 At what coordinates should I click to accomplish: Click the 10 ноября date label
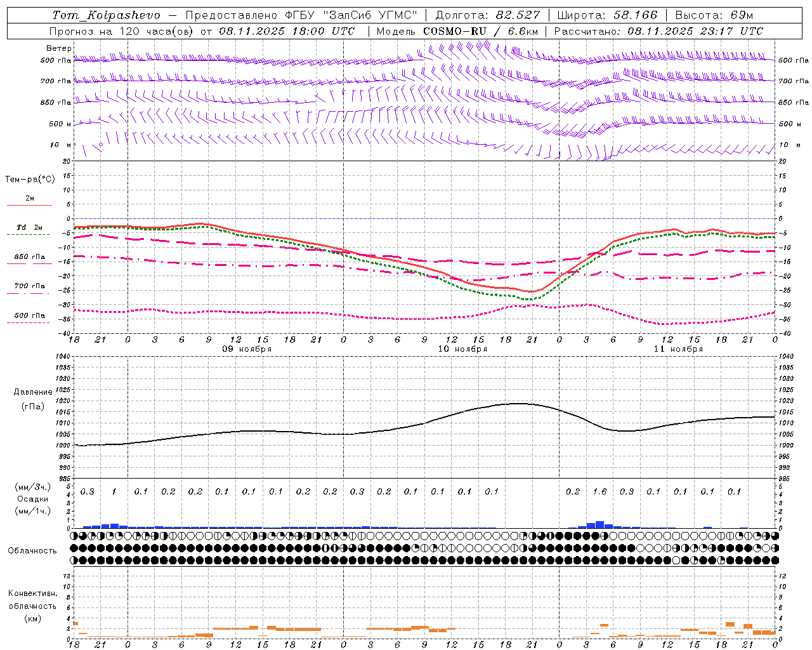click(462, 349)
